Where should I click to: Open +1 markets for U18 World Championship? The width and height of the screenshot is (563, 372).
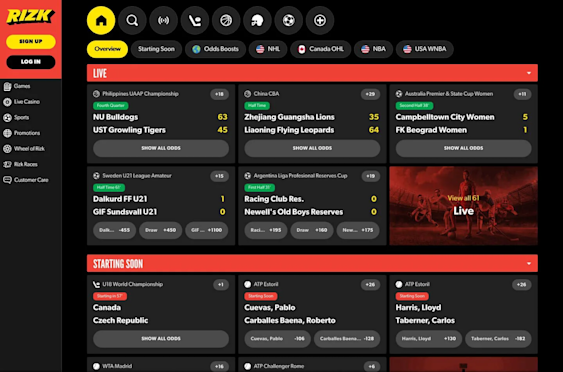[x=221, y=285]
